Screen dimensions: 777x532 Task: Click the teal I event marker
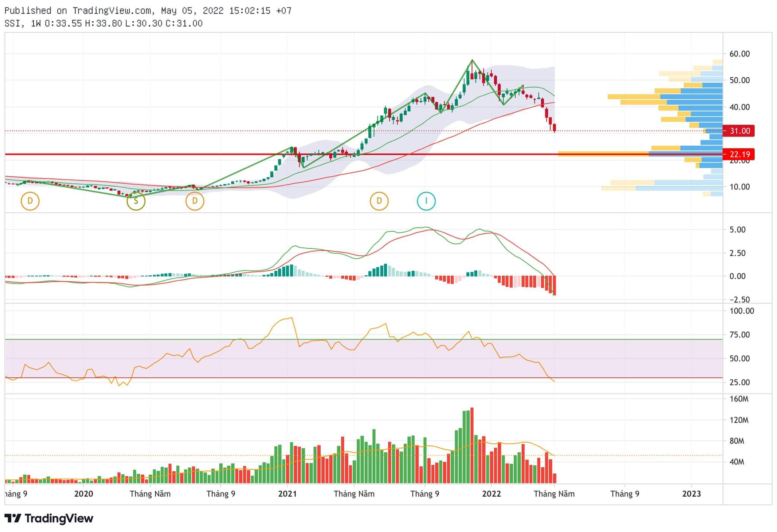(x=426, y=201)
